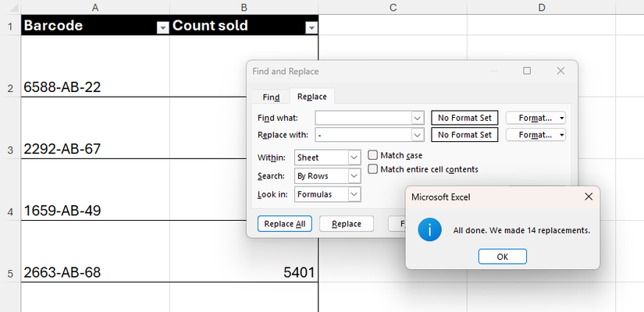
Task: Click OK in the Microsoft Excel message
Action: [502, 257]
